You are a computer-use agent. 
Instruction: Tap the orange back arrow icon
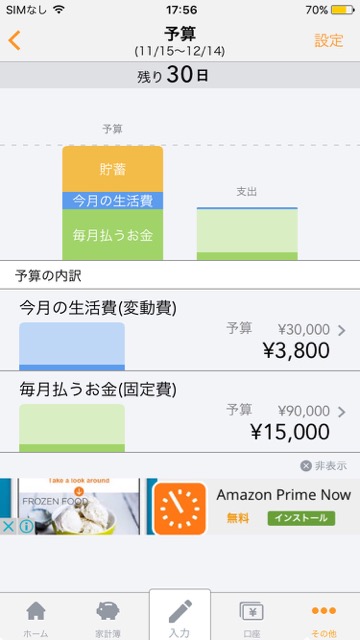(x=14, y=40)
